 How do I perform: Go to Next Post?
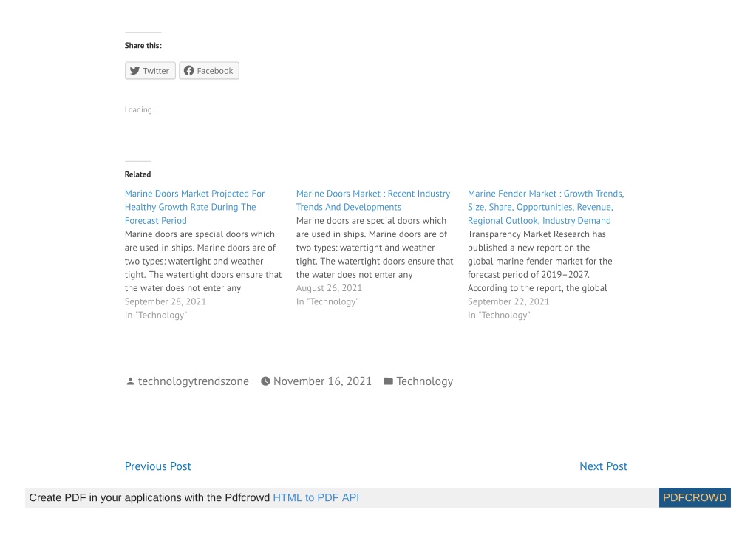(x=603, y=466)
